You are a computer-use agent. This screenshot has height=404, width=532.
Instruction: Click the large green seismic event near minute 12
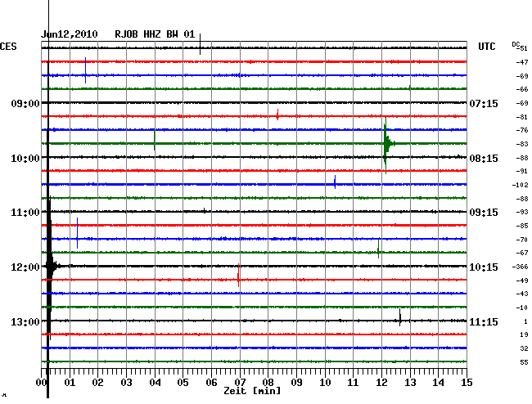[387, 145]
